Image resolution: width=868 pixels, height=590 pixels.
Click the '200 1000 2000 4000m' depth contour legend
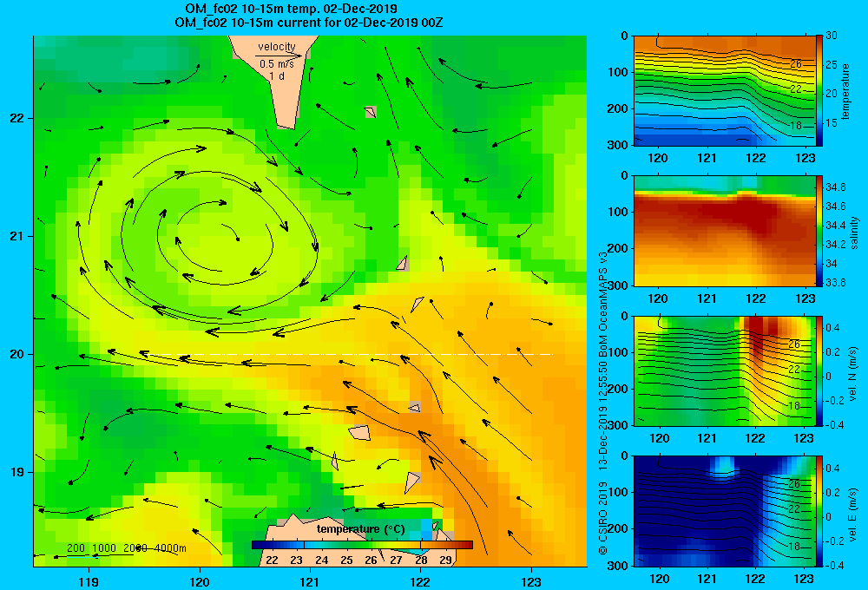point(127,548)
